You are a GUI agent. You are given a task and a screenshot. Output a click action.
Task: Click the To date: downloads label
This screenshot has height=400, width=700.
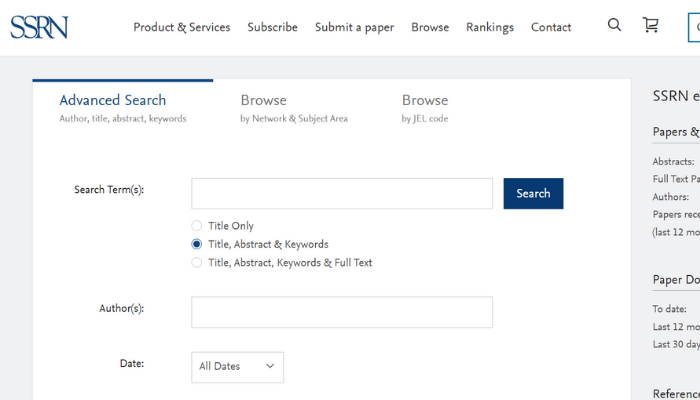point(669,309)
